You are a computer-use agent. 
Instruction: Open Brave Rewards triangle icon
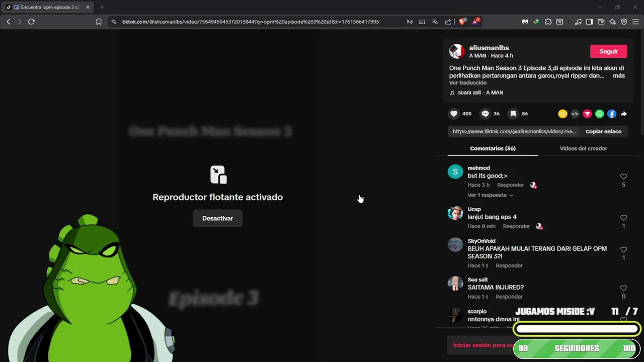tap(475, 22)
